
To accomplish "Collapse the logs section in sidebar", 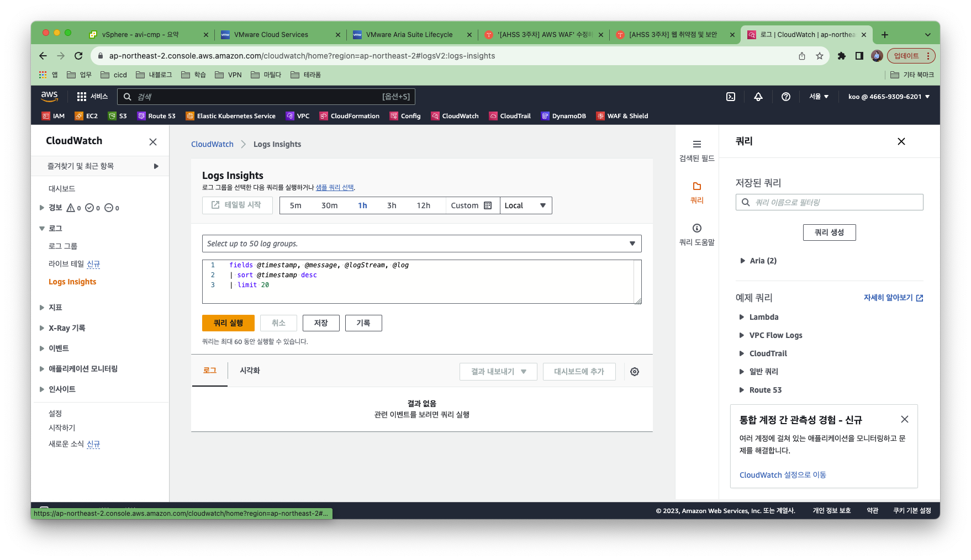I will [x=42, y=228].
